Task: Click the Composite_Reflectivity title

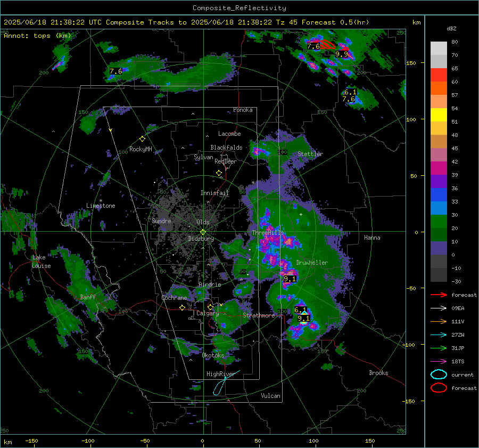Action: coord(239,8)
